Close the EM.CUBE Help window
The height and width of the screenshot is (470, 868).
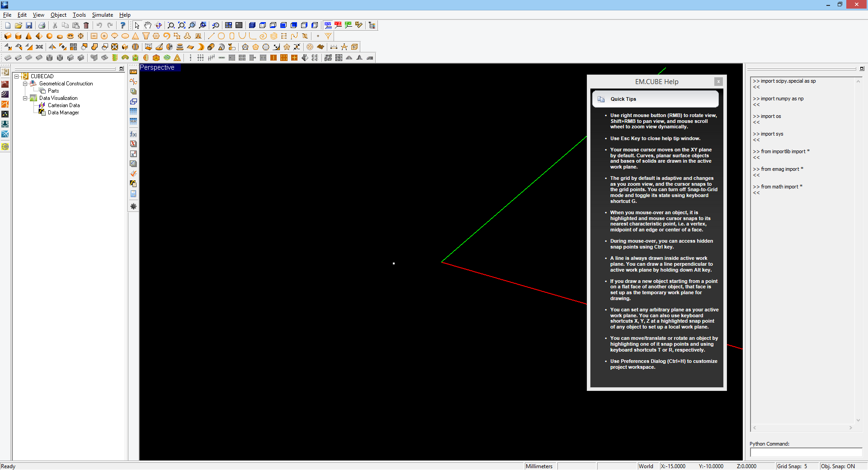pyautogui.click(x=718, y=82)
